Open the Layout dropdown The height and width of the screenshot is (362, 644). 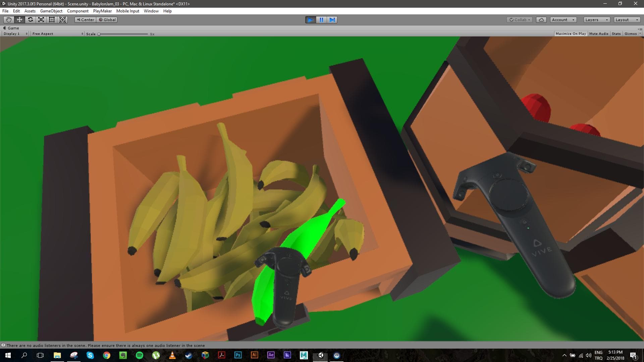point(627,20)
